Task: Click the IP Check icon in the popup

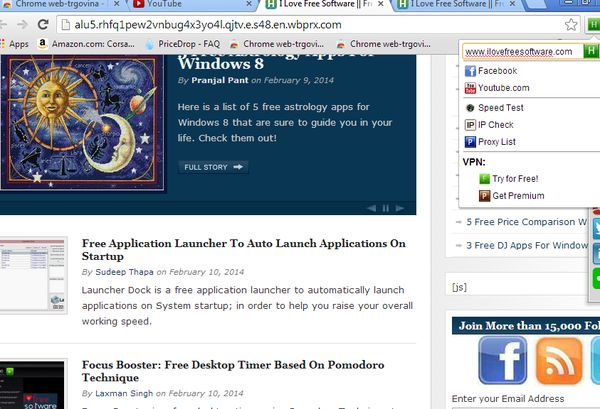Action: coord(470,125)
